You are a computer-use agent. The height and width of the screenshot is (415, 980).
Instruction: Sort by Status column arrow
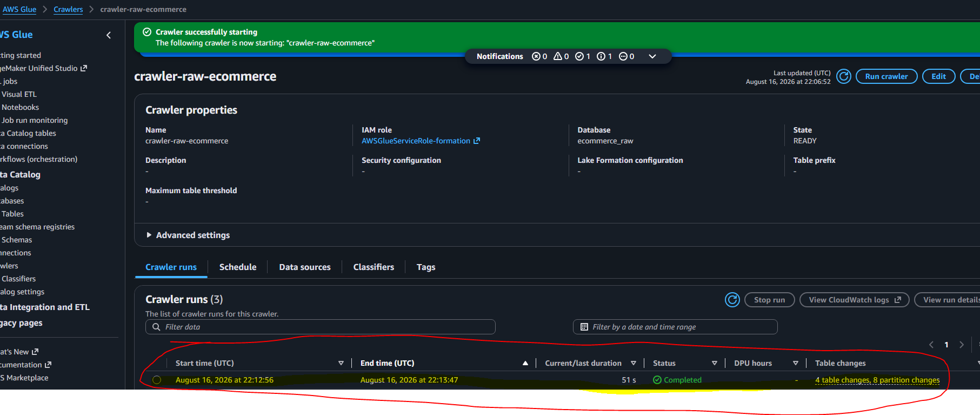point(715,363)
